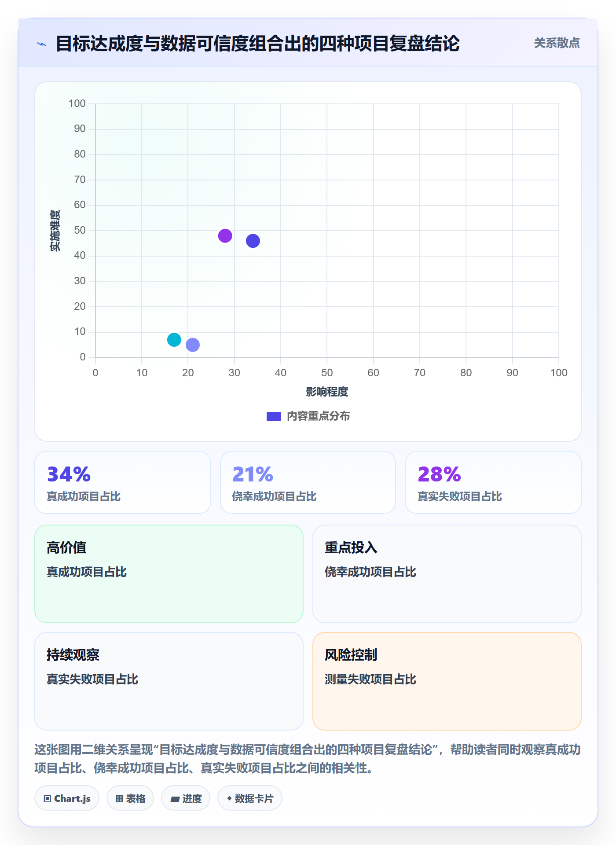Click the lightning bolt icon beside the title
The height and width of the screenshot is (845, 616).
[42, 44]
